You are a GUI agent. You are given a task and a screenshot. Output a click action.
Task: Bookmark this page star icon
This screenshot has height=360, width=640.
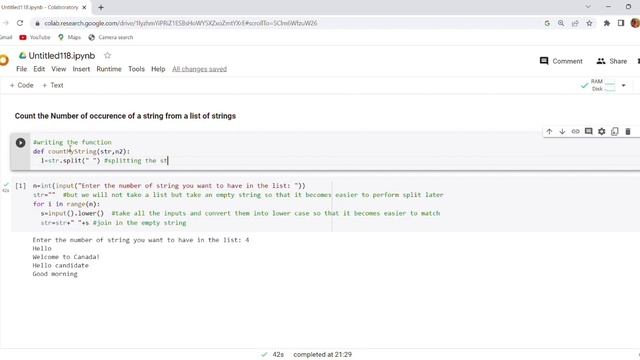[589, 23]
